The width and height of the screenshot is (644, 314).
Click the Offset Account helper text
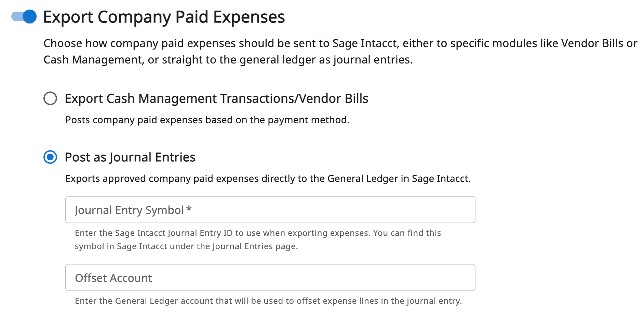268,301
